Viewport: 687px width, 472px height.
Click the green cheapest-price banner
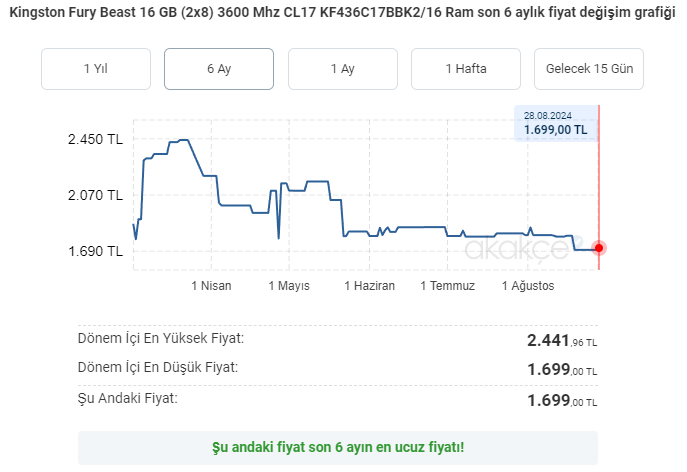pyautogui.click(x=338, y=447)
